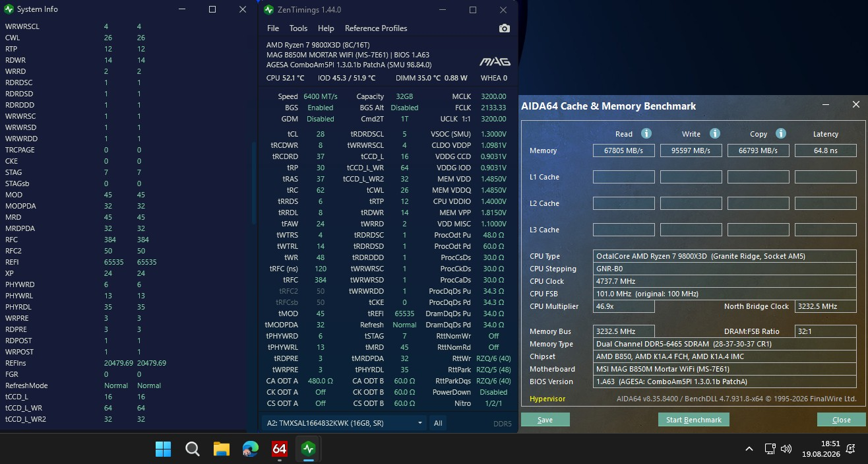Click the MAG logo in ZenTimings
868x464 pixels.
[x=495, y=61]
